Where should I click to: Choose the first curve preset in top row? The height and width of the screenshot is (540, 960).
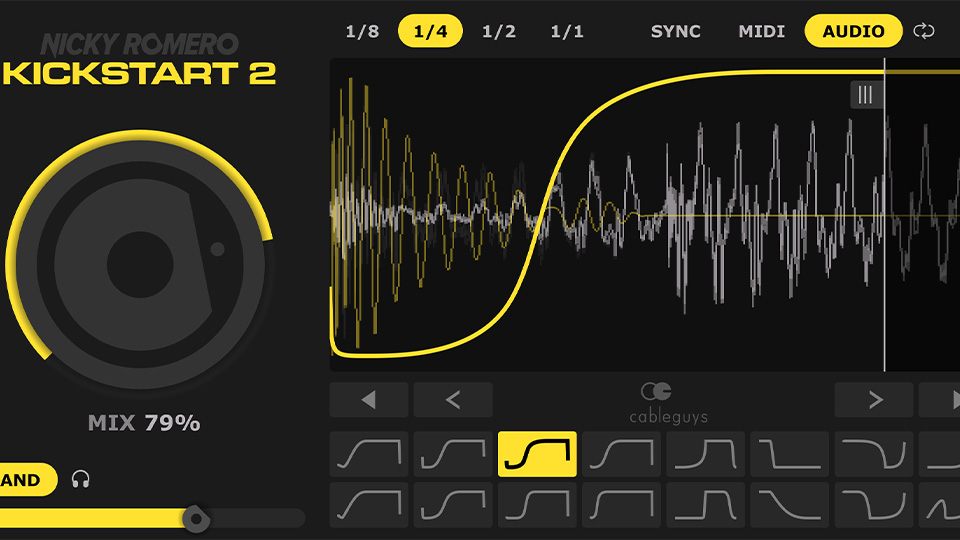pyautogui.click(x=369, y=454)
